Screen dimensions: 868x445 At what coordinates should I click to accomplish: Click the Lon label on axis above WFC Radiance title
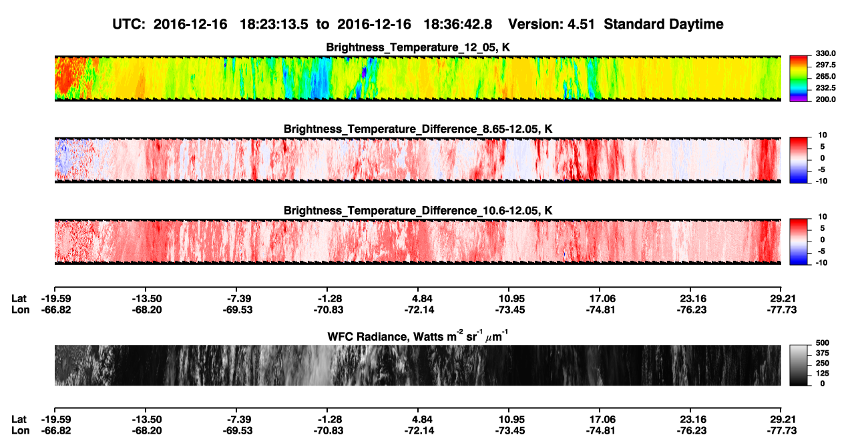click(x=19, y=310)
